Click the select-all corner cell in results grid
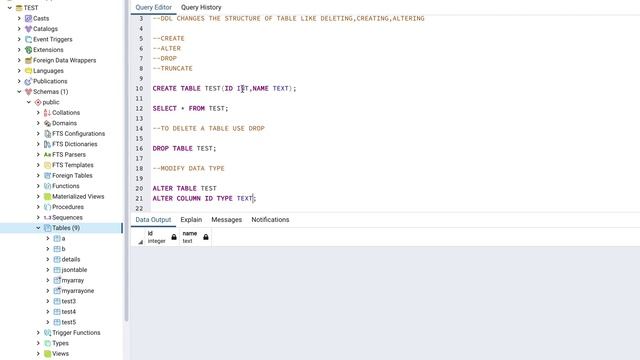Screen dimensions: 640x360 pos(138,237)
